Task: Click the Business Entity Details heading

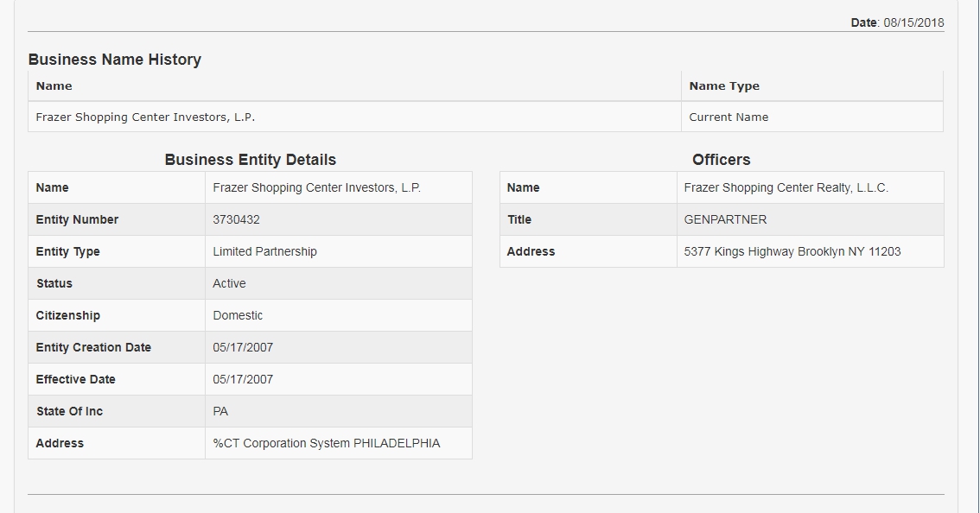Action: pos(250,159)
